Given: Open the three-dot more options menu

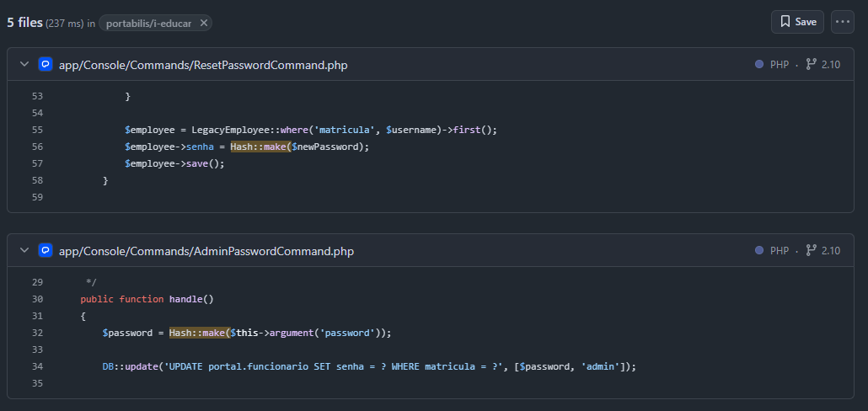Looking at the screenshot, I should [842, 22].
